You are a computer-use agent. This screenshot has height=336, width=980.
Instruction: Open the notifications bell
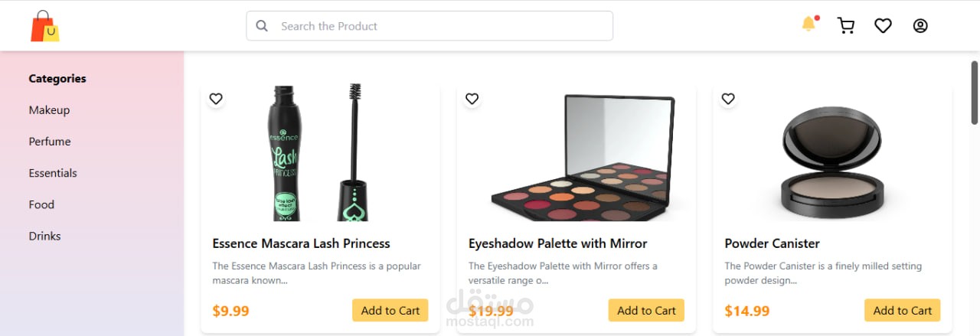click(808, 24)
